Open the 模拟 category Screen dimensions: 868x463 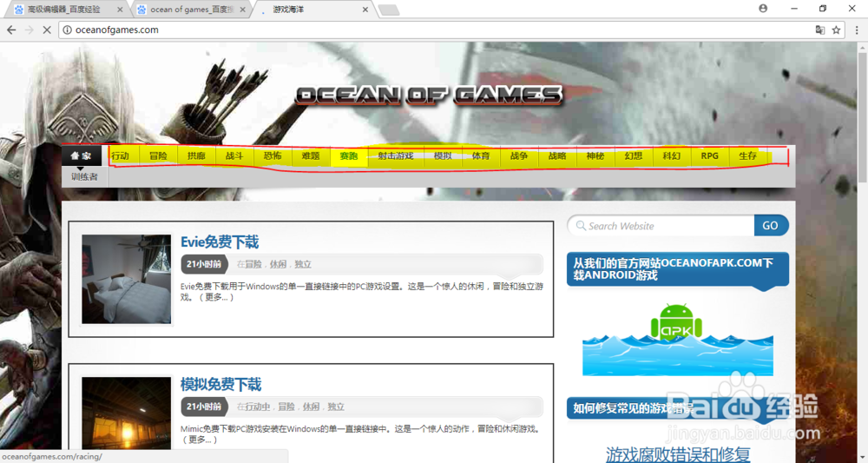pyautogui.click(x=443, y=156)
